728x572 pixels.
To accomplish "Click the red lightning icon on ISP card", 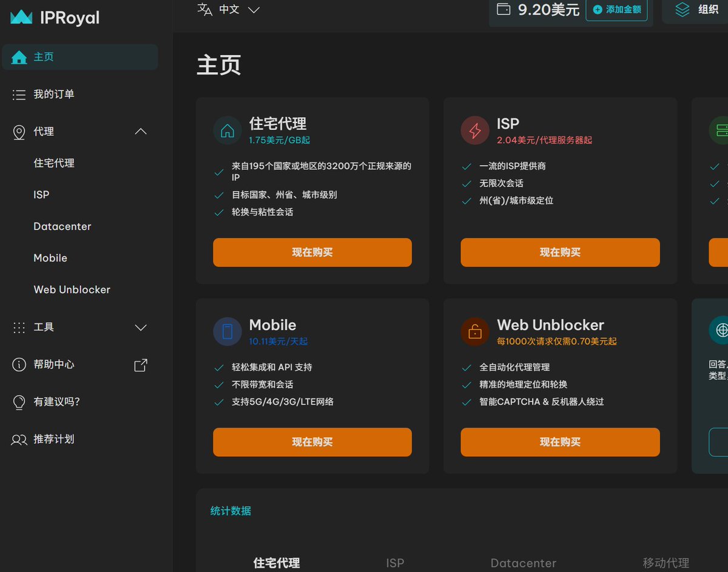I will coord(475,131).
